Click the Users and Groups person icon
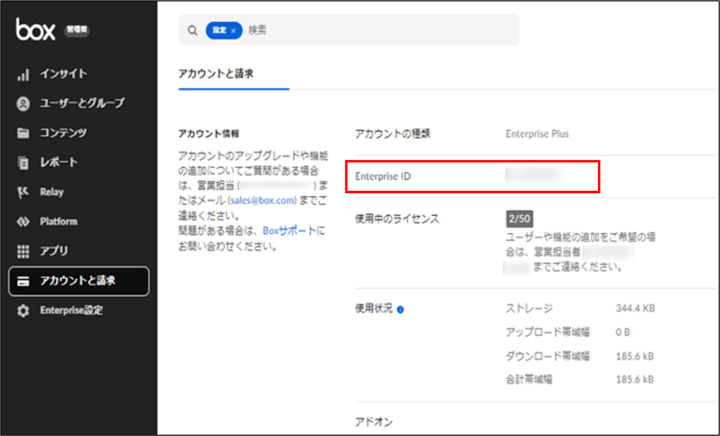Image resolution: width=720 pixels, height=436 pixels. (x=23, y=103)
